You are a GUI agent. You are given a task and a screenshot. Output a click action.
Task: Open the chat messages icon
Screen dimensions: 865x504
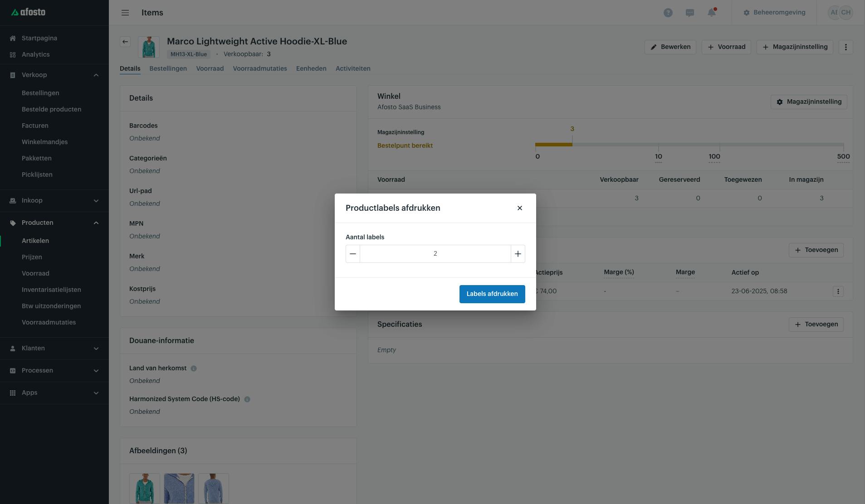[689, 13]
